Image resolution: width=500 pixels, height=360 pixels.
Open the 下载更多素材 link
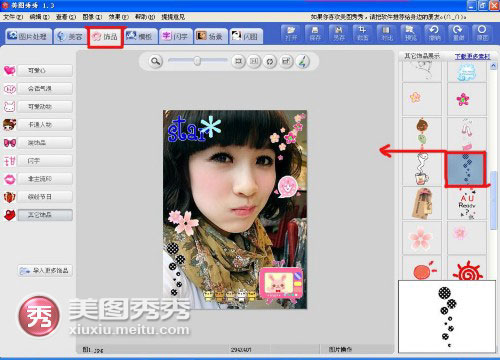point(473,56)
